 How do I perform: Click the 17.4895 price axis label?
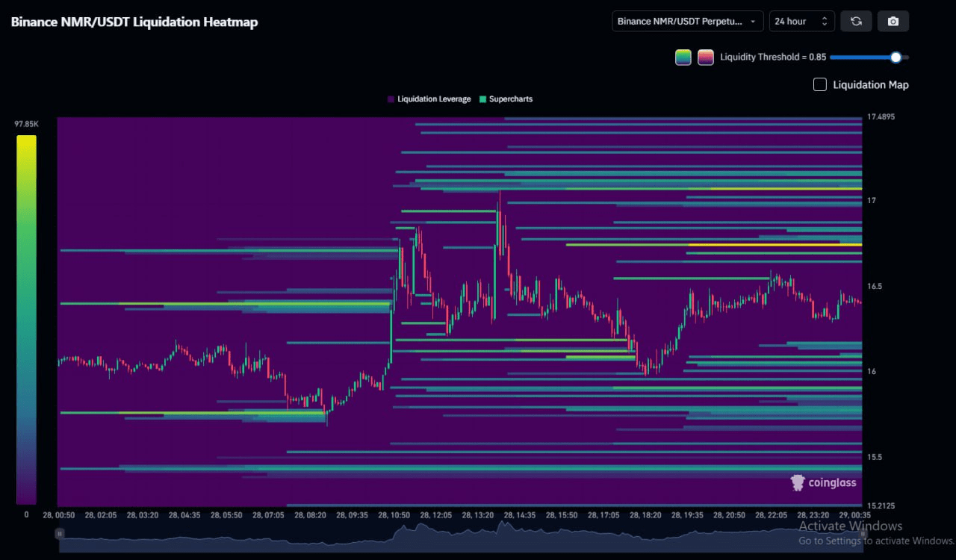point(881,117)
